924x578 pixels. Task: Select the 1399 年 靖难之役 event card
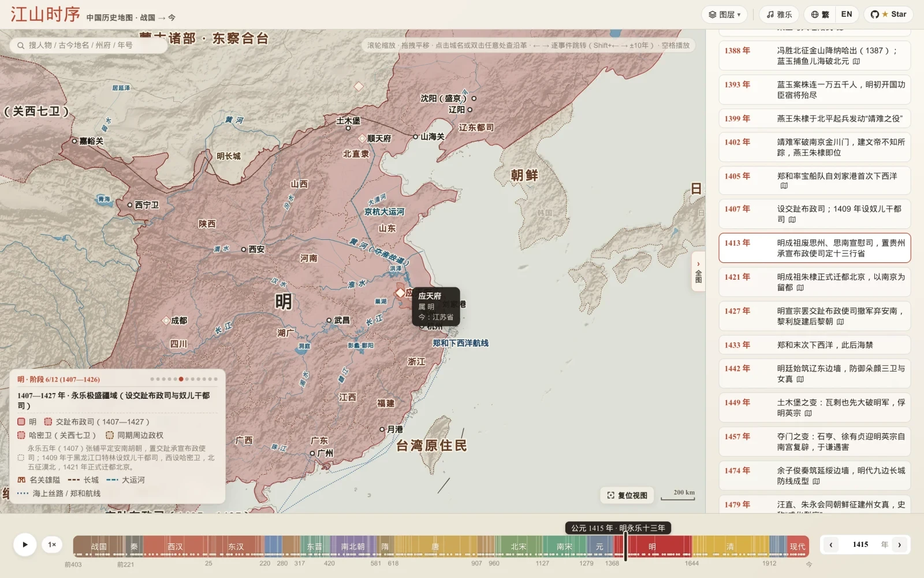coord(815,118)
